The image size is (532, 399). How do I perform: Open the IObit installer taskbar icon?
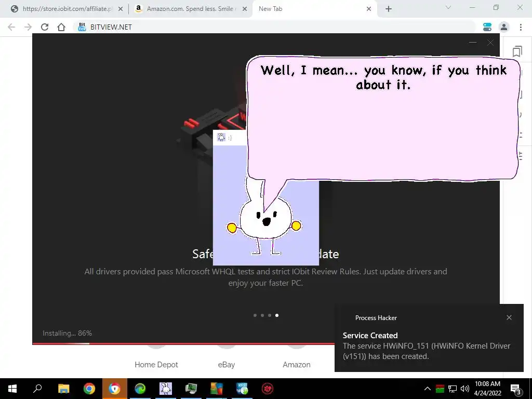242,389
